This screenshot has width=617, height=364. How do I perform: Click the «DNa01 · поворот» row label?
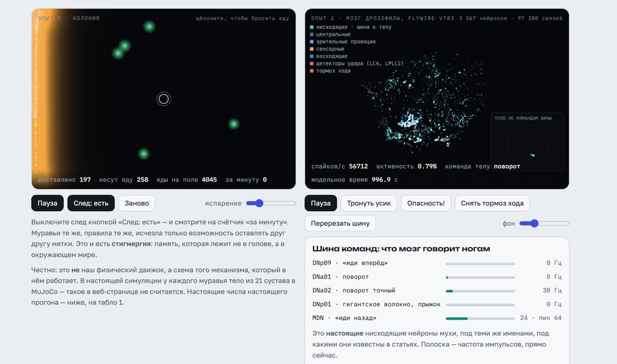pyautogui.click(x=340, y=277)
